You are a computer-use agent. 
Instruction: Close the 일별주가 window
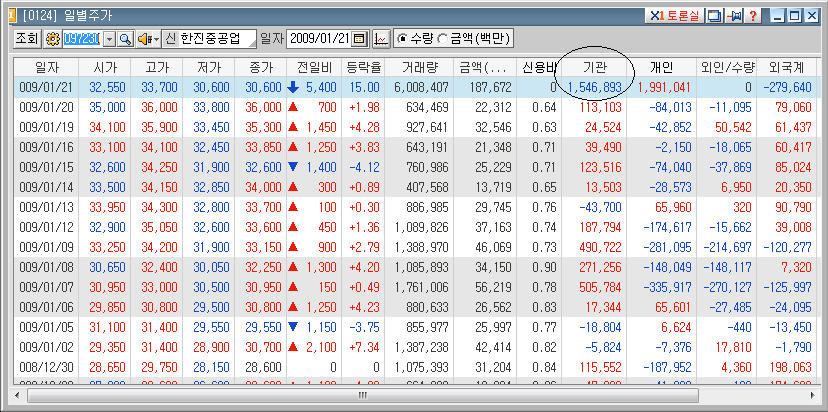(811, 16)
